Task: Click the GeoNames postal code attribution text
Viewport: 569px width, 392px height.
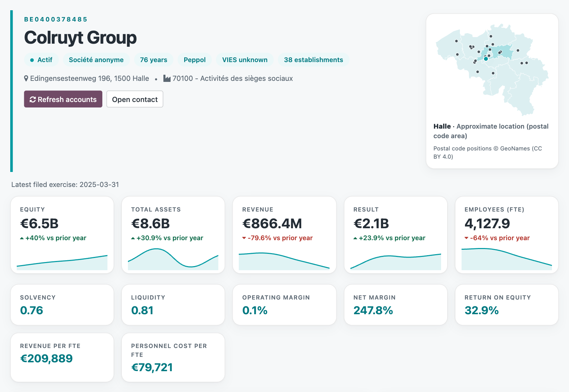Action: coord(488,153)
